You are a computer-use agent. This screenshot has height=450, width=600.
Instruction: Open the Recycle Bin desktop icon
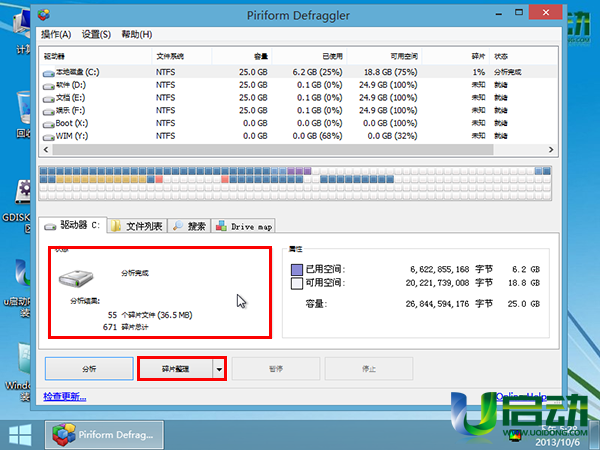(x=24, y=114)
